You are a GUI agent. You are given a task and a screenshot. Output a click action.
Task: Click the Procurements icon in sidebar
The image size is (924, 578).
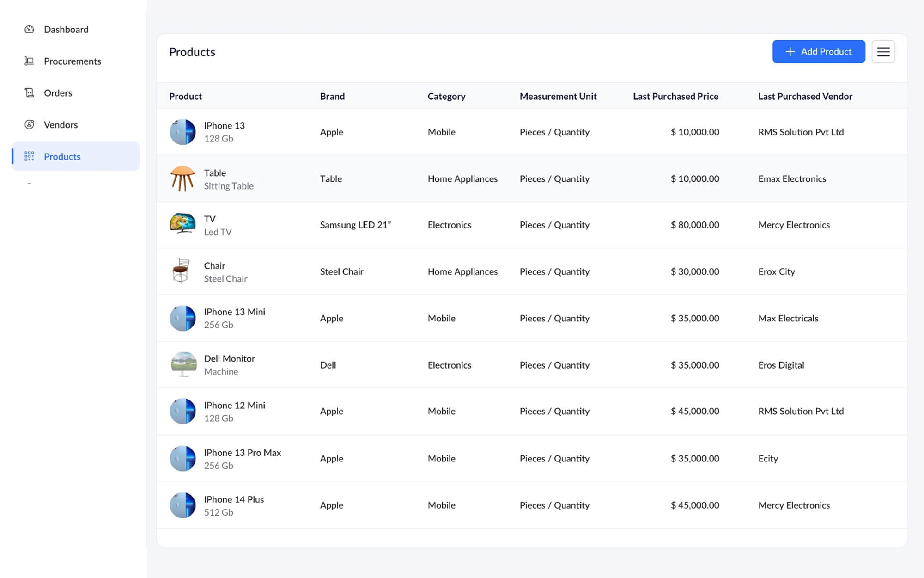point(29,61)
